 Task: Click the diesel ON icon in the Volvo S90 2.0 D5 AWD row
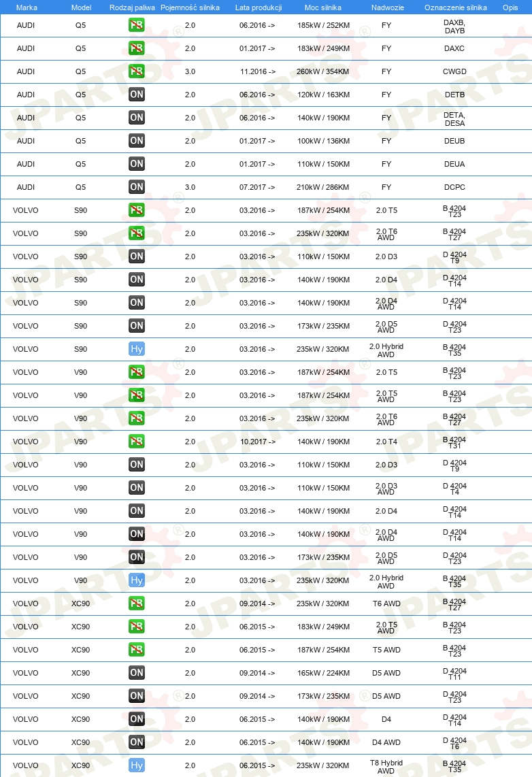point(137,326)
